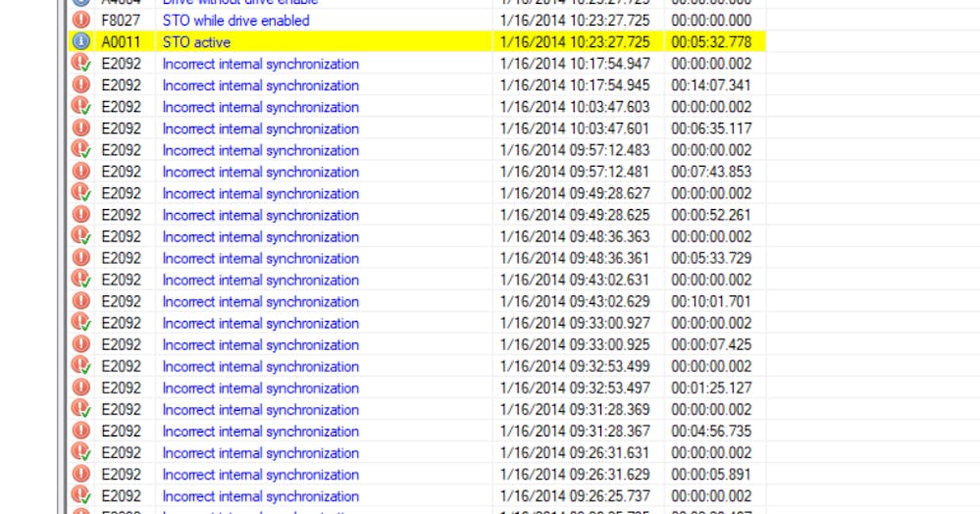Click the error icon for the 10:17:54.947 entry
Viewport: 980px width, 514px height.
click(x=81, y=64)
